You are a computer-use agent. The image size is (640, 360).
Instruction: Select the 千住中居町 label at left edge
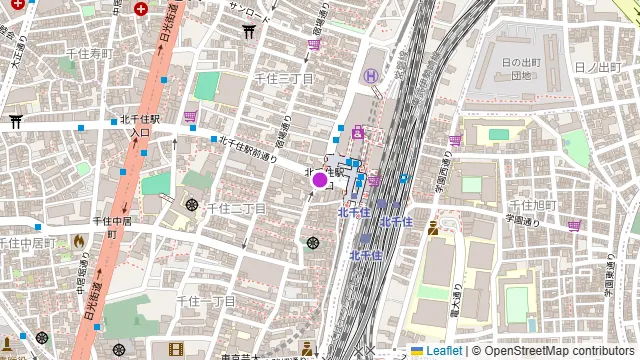28,243
